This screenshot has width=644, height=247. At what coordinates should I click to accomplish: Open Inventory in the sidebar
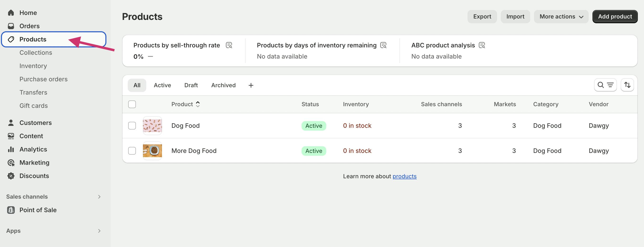(33, 66)
